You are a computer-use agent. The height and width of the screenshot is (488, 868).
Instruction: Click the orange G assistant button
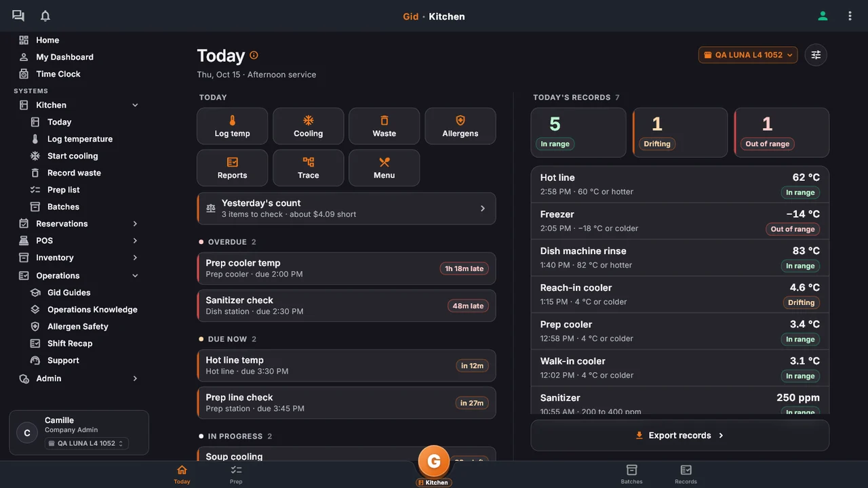point(434,462)
